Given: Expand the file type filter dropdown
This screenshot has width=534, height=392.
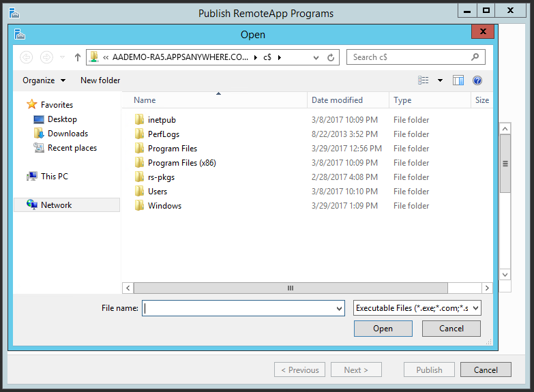Looking at the screenshot, I should coord(475,308).
